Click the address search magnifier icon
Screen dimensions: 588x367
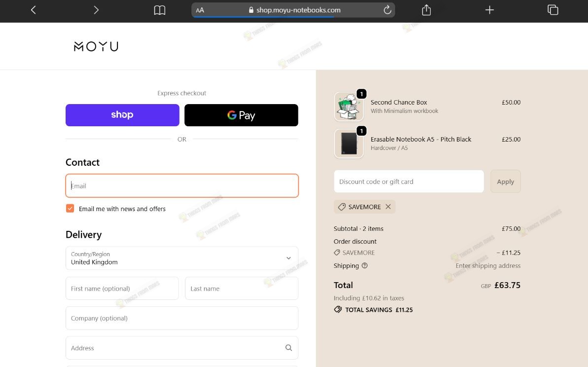289,348
